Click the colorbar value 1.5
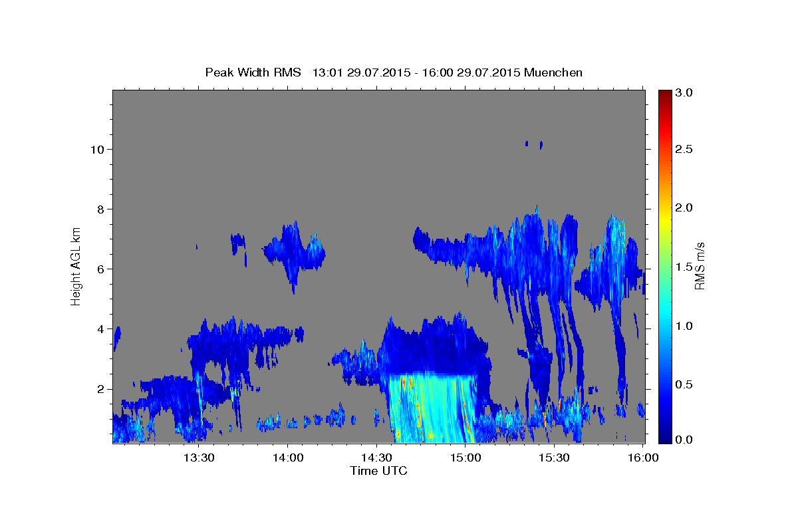The width and height of the screenshot is (798, 532). click(x=686, y=267)
